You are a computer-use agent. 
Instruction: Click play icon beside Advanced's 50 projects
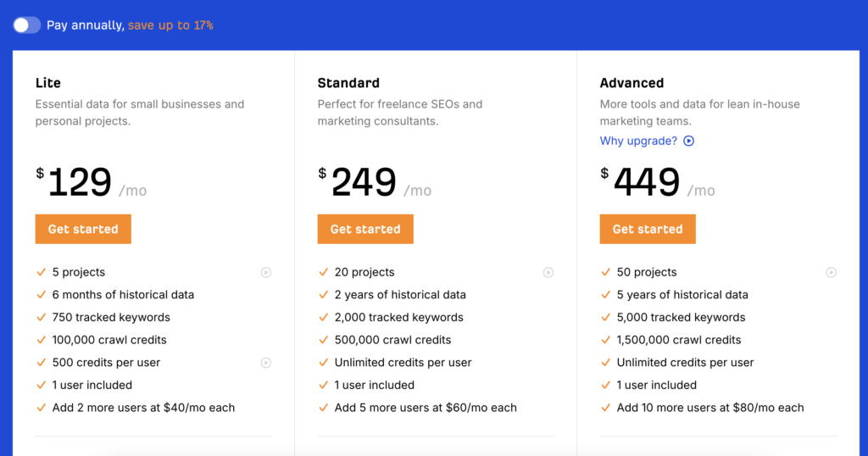832,272
